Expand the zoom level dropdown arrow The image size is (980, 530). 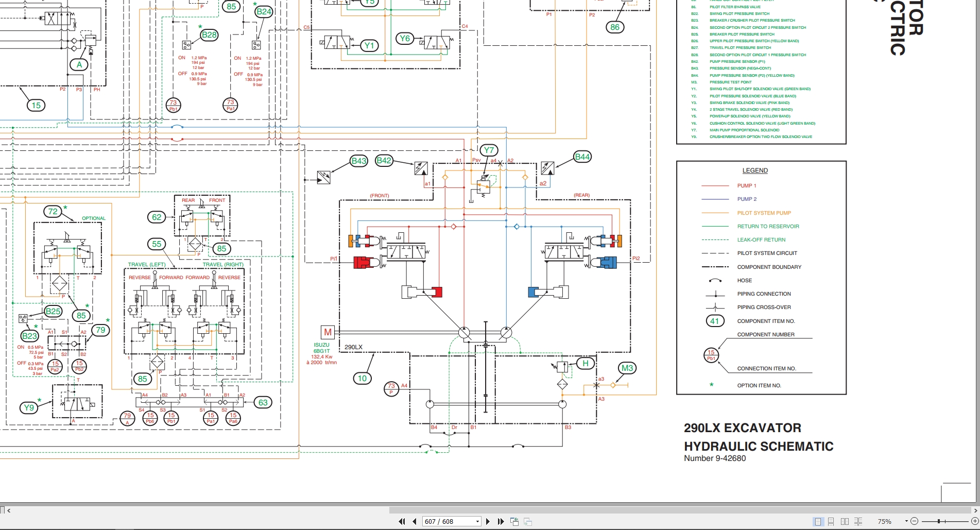coord(906,521)
